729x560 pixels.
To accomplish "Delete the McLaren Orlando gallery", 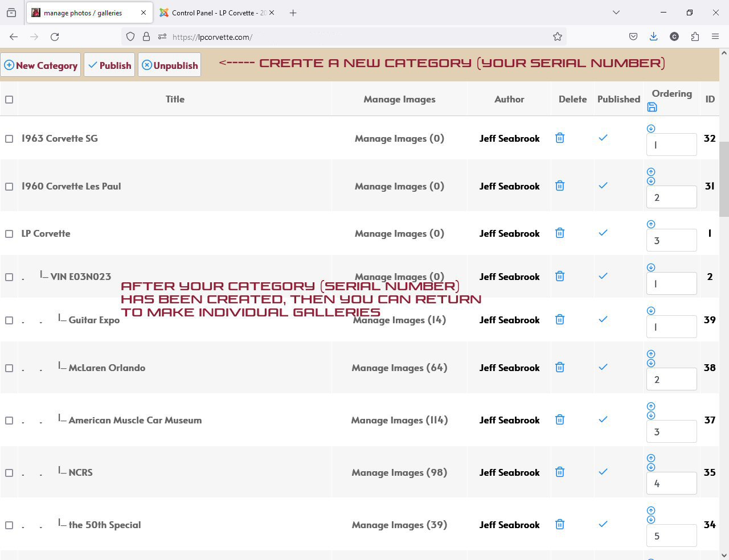I will click(x=560, y=367).
